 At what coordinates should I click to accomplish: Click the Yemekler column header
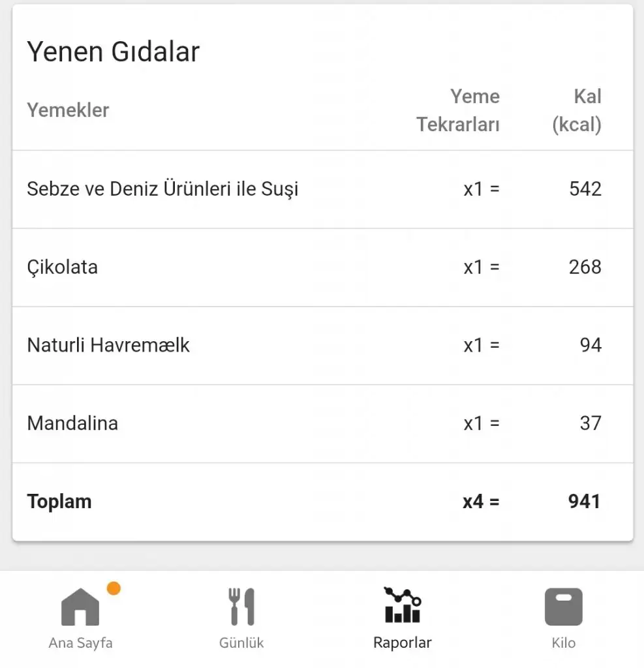[x=68, y=110]
